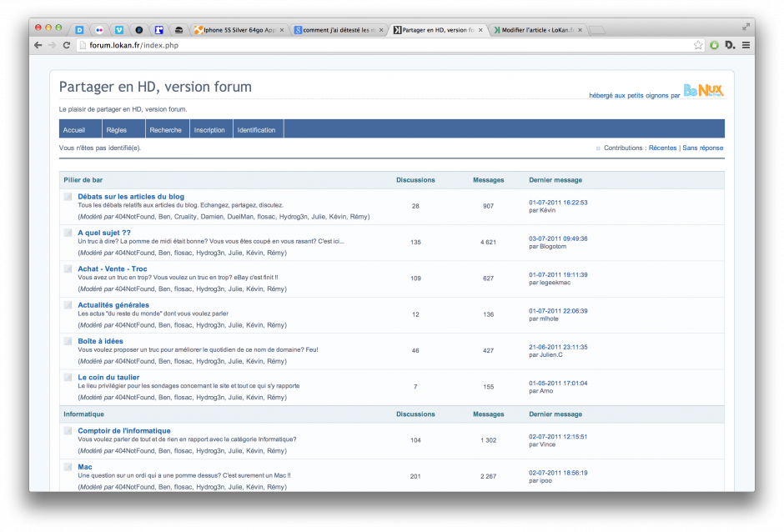Viewport: 784px width, 532px height.
Task: Click 'Vous n'êtes pas identifié(e).' status text
Action: click(x=100, y=148)
